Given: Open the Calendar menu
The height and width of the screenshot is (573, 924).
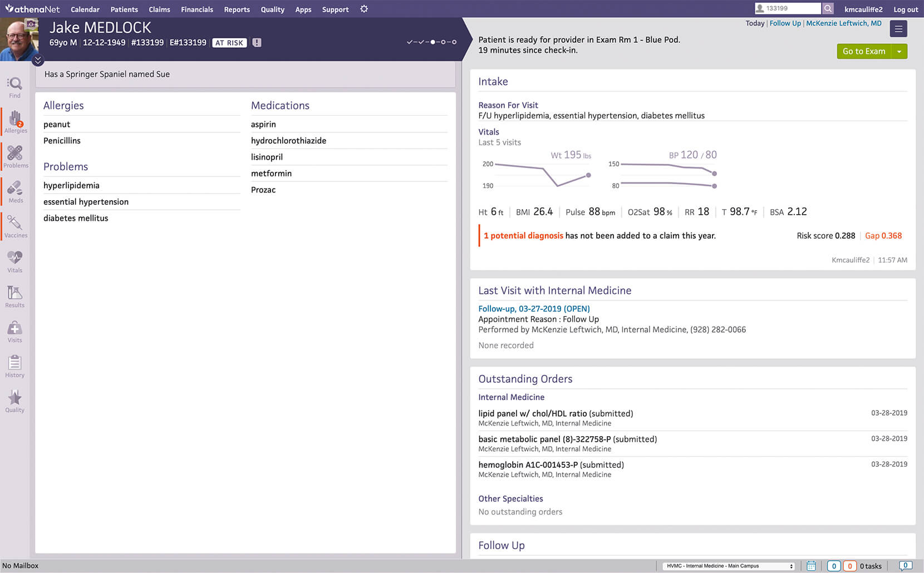Looking at the screenshot, I should coord(85,9).
